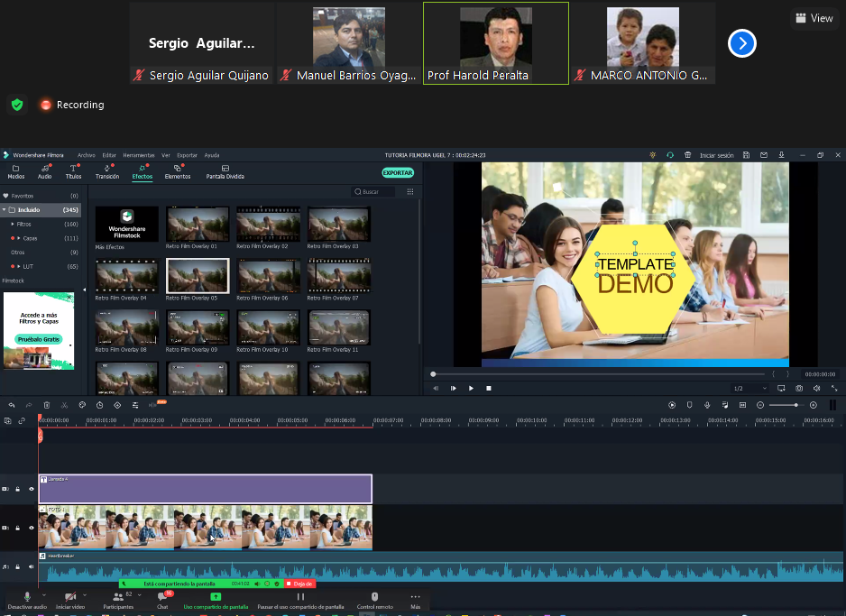The width and height of the screenshot is (846, 616).
Task: Open the Archivo menu
Action: coord(86,155)
